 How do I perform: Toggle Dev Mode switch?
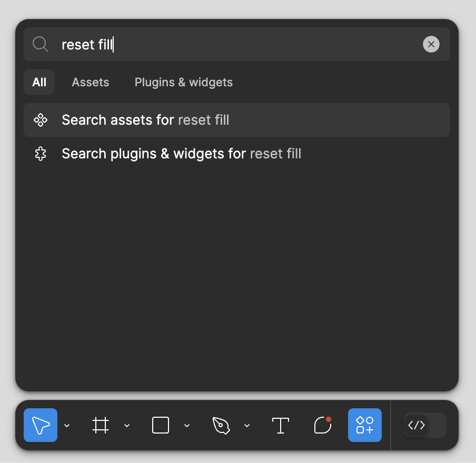[425, 425]
